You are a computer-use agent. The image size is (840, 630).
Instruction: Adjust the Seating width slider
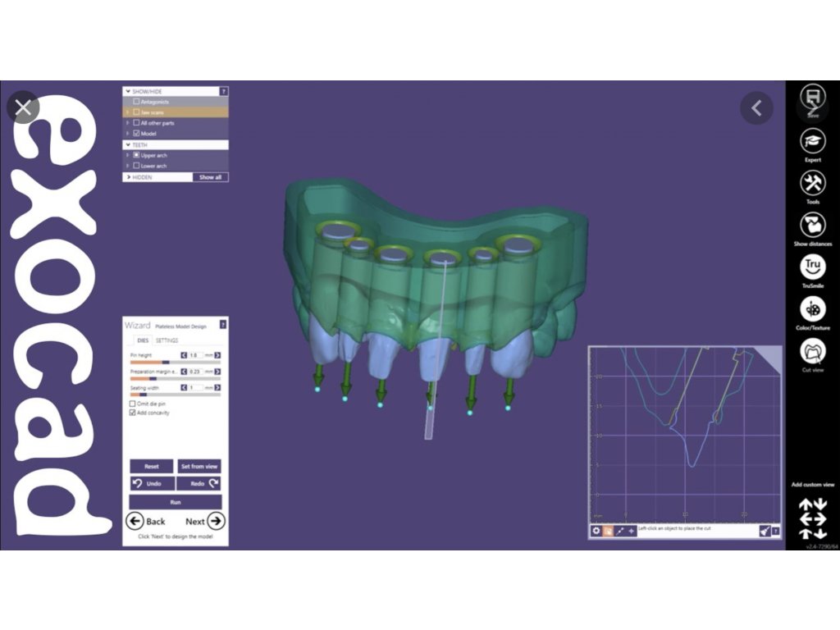176,395
